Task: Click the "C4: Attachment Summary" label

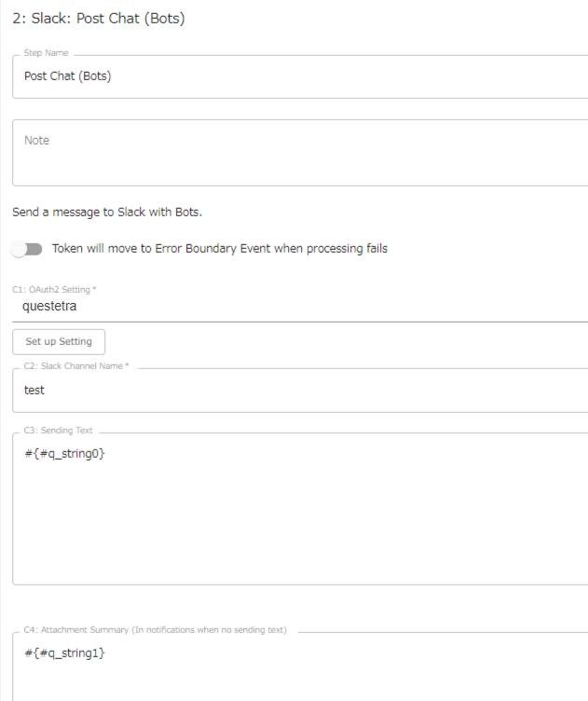Action: tap(156, 631)
